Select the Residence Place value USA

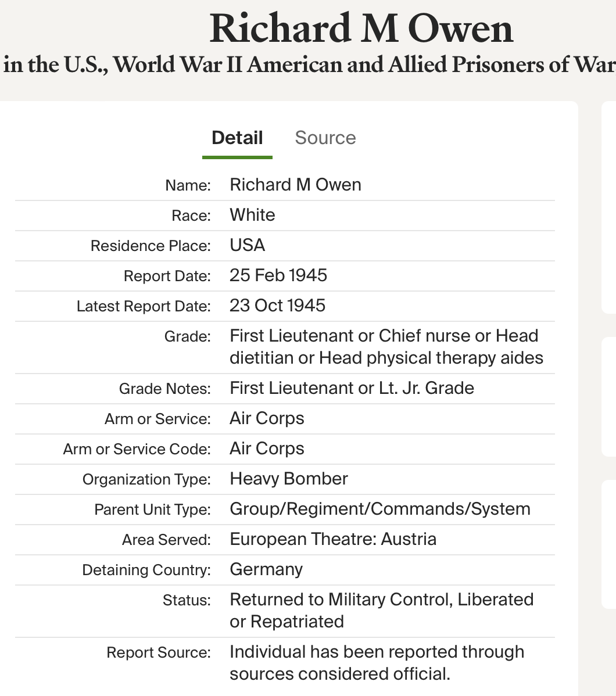click(x=248, y=245)
